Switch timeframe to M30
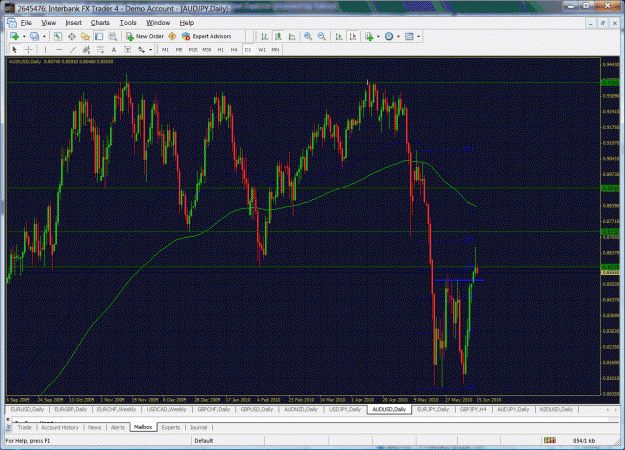Image resolution: width=625 pixels, height=450 pixels. 206,49
